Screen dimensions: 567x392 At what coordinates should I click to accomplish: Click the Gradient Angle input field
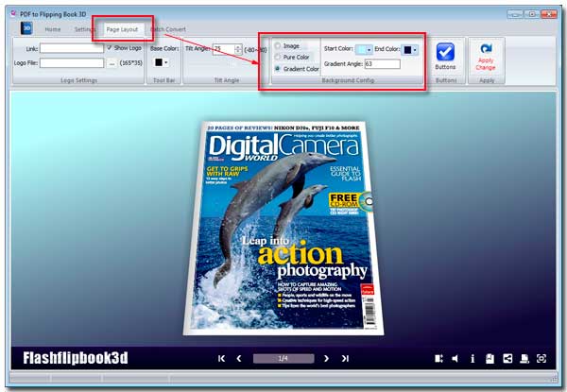pyautogui.click(x=382, y=64)
